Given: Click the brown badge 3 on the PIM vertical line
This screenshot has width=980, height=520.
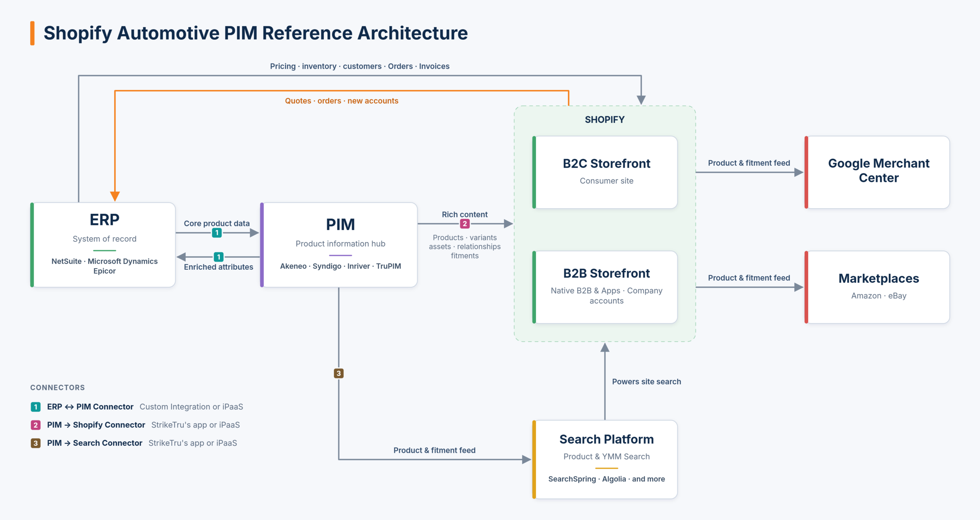Looking at the screenshot, I should tap(338, 373).
